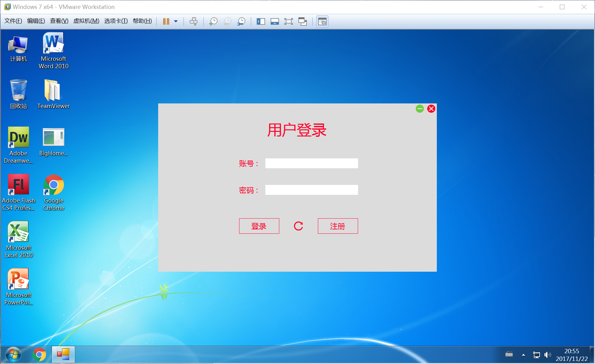This screenshot has height=364, width=595.
Task: Close the login dialog with red X
Action: (x=431, y=109)
